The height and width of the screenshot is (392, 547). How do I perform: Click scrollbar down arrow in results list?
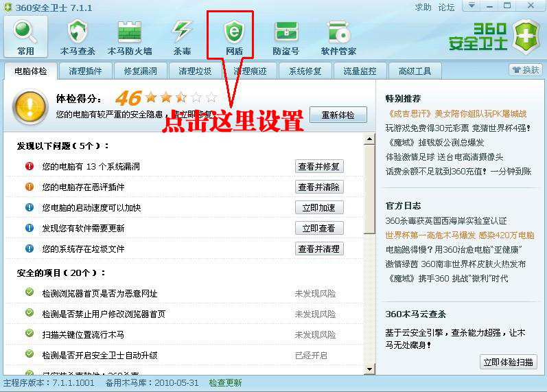click(369, 369)
